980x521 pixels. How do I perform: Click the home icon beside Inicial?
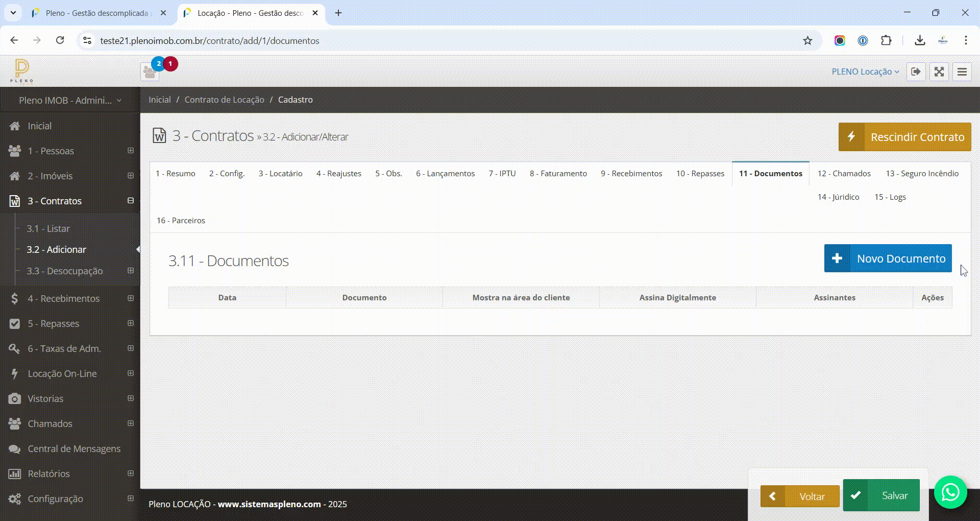pos(15,126)
